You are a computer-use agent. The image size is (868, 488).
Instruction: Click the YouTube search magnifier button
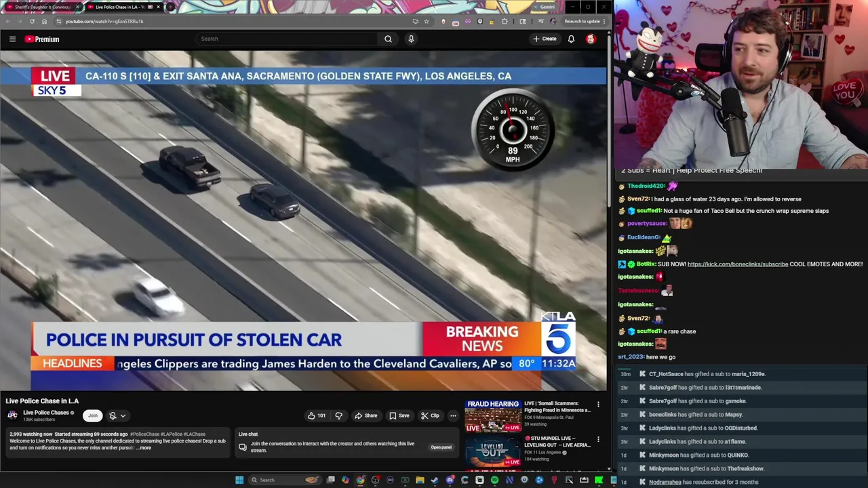[x=388, y=39]
